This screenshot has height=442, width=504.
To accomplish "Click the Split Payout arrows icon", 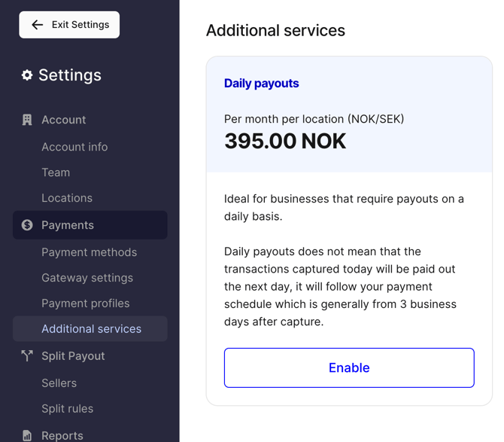I will click(x=27, y=356).
